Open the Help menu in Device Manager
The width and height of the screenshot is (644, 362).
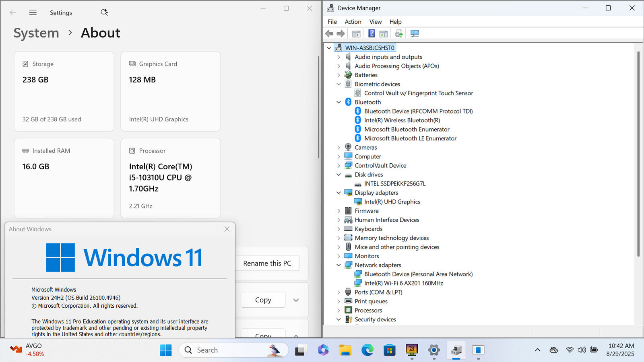coord(395,22)
